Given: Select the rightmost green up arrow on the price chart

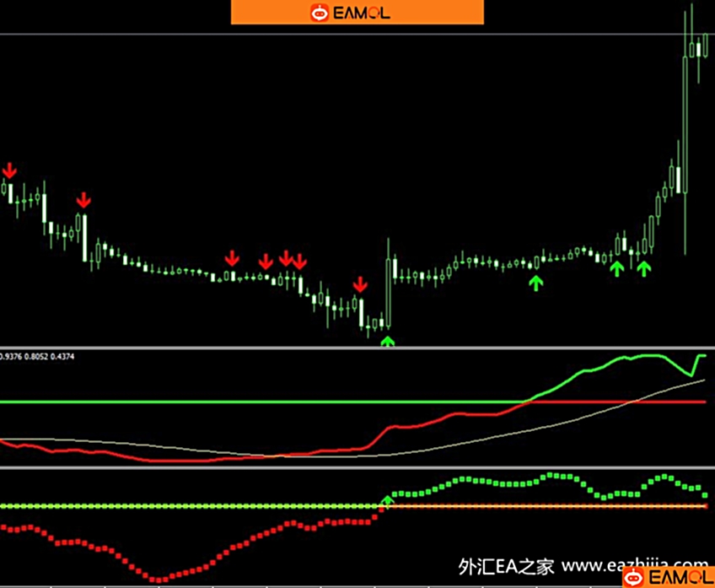Looking at the screenshot, I should (644, 268).
